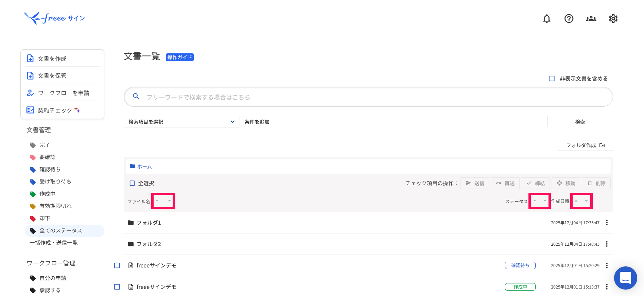Viewport: 644px width, 296px height.
Task: Open more options for the 作成中 document
Action: tap(607, 287)
